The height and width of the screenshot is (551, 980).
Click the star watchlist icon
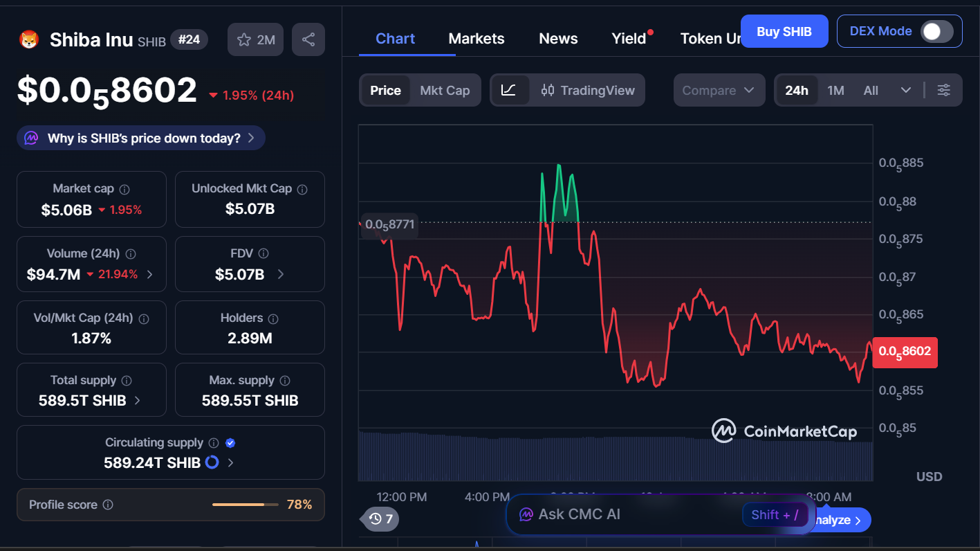(x=244, y=39)
